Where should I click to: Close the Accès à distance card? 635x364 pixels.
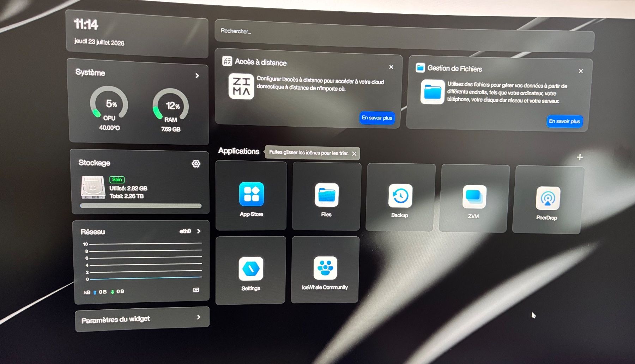(x=391, y=67)
